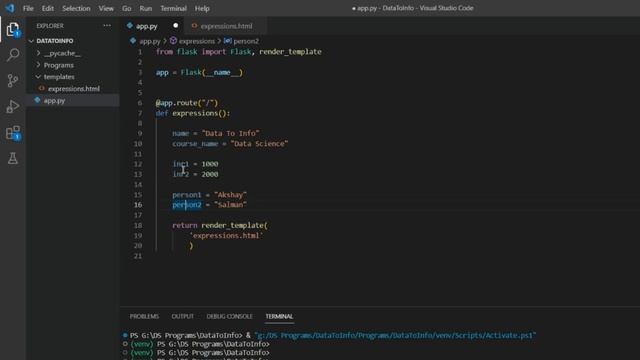
Task: Click the Python icon on app.py tab
Action: (x=130, y=26)
